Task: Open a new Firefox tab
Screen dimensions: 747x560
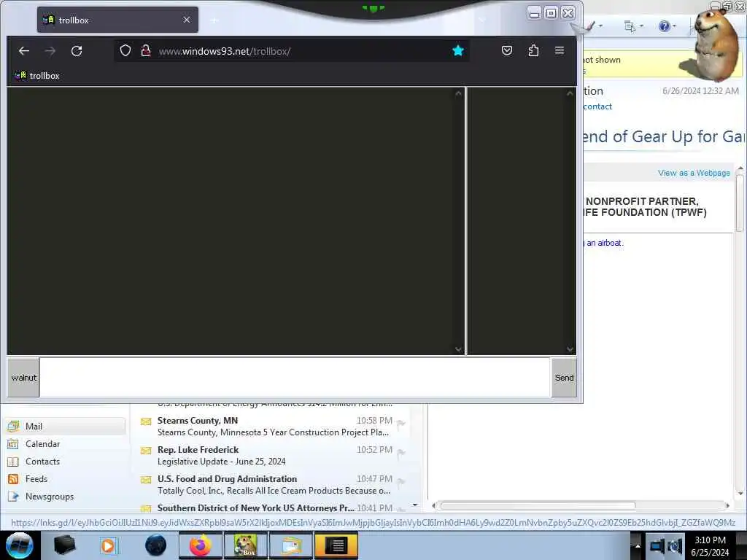Action: click(x=214, y=20)
